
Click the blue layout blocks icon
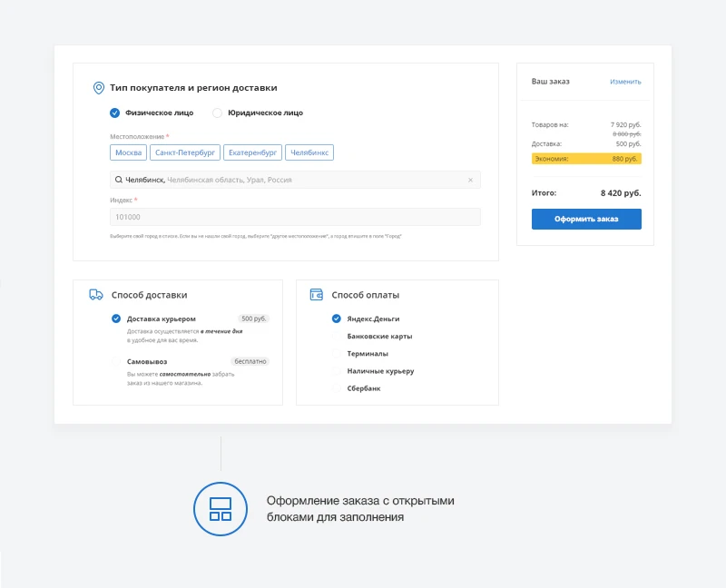(221, 509)
